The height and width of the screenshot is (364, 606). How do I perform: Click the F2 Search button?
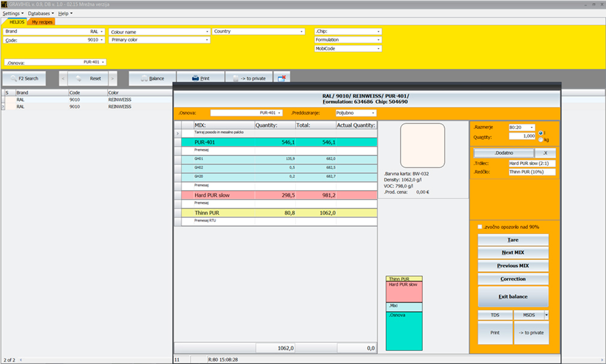pos(24,78)
